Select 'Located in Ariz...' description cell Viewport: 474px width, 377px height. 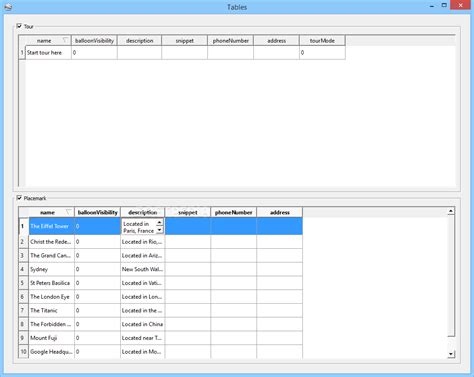143,256
